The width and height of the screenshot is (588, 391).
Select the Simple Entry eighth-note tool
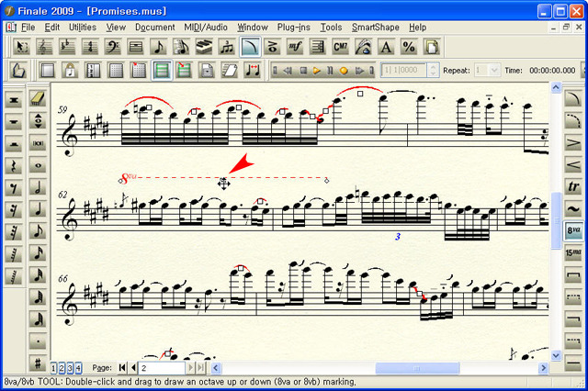159,47
